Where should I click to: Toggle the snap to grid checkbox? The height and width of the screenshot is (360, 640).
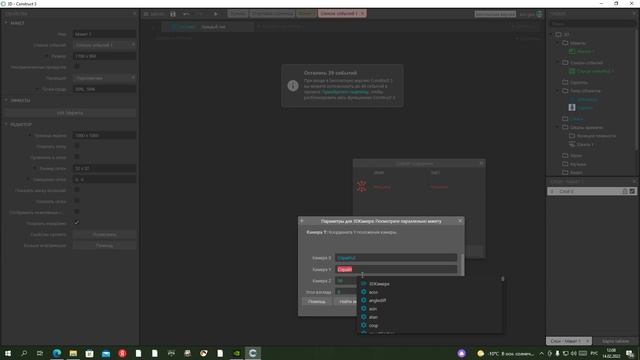tap(77, 157)
